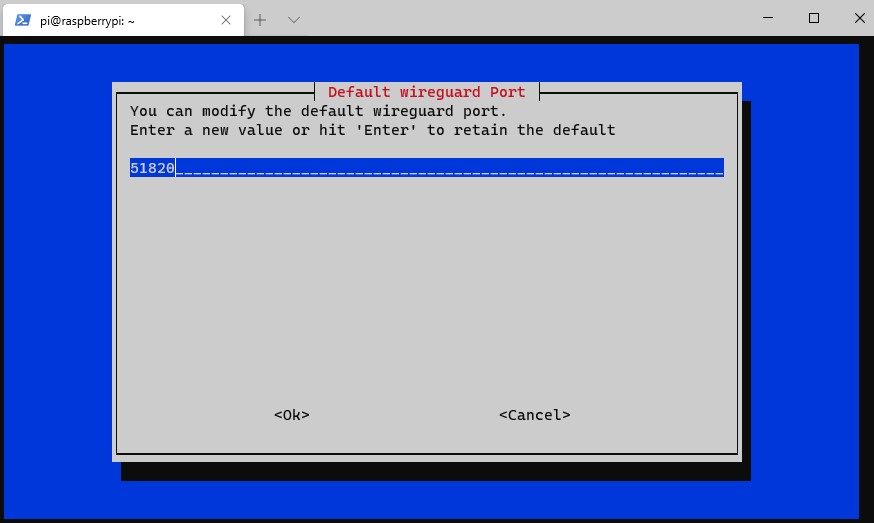This screenshot has width=874, height=523.
Task: Click text 'You can modify the default wireguard port.'
Action: tap(318, 111)
